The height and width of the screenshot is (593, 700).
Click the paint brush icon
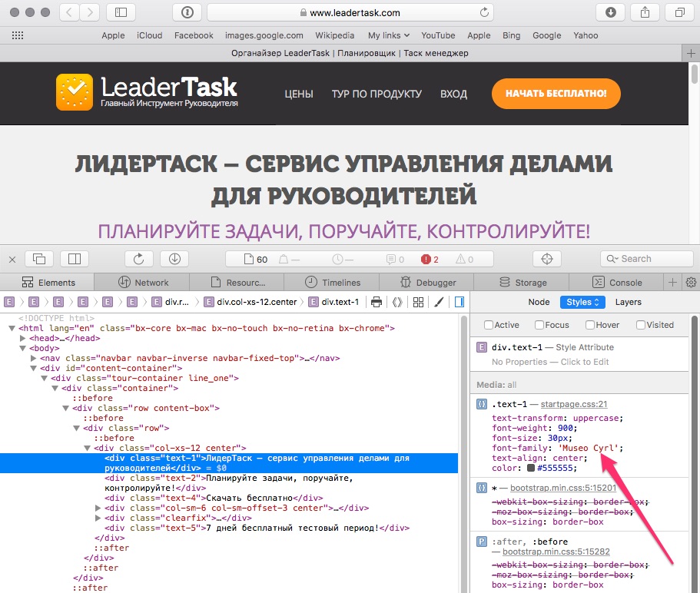tap(439, 302)
